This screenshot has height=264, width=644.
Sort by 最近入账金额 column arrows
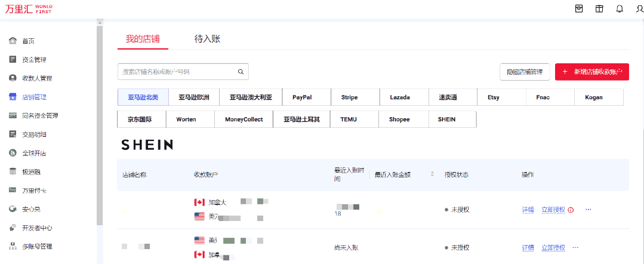coord(432,174)
